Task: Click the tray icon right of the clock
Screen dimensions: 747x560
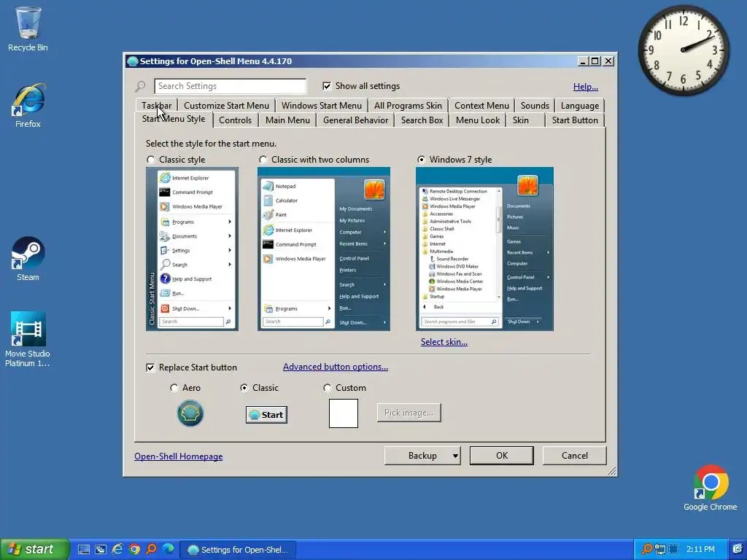Action: pyautogui.click(x=738, y=550)
